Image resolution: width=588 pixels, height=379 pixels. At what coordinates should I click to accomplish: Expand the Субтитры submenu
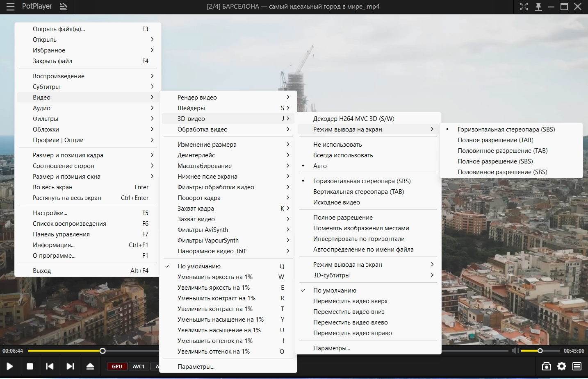(x=88, y=87)
